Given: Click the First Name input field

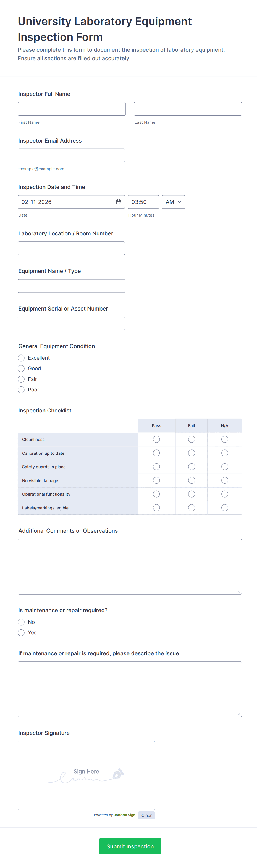Looking at the screenshot, I should coord(72,109).
